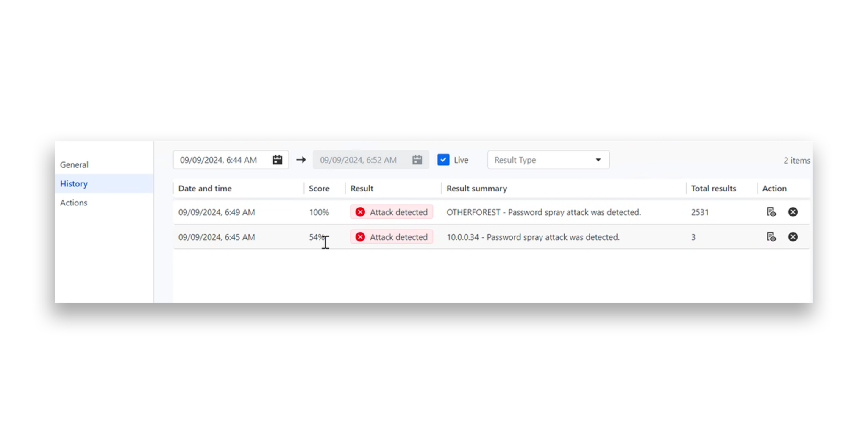The height and width of the screenshot is (444, 868).
Task: Sort by the Date and time column
Action: pos(205,189)
